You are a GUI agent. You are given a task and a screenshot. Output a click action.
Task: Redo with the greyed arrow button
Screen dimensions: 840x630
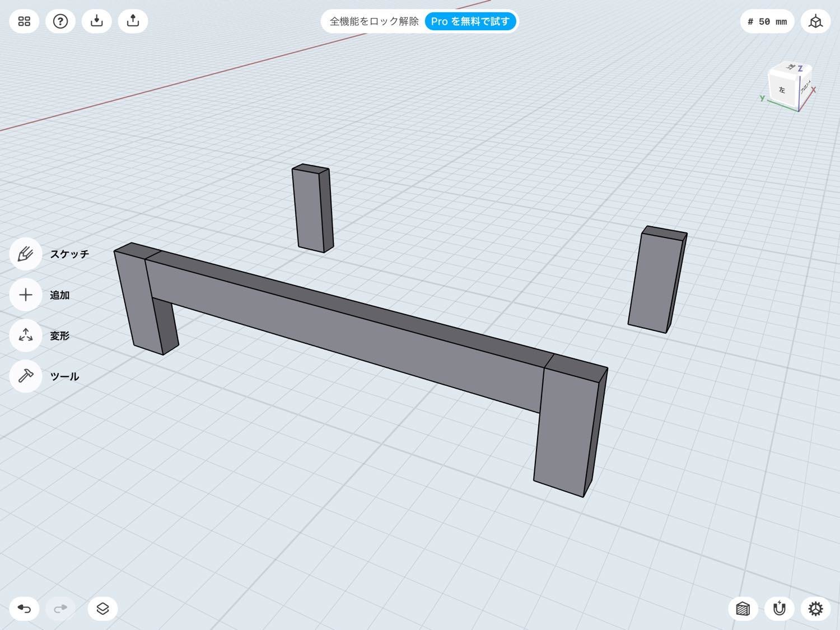click(x=60, y=609)
